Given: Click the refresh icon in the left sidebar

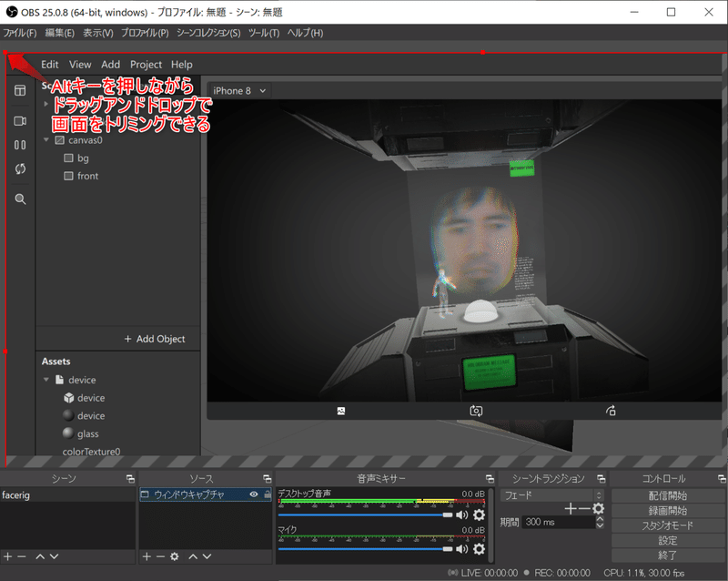Looking at the screenshot, I should (20, 168).
